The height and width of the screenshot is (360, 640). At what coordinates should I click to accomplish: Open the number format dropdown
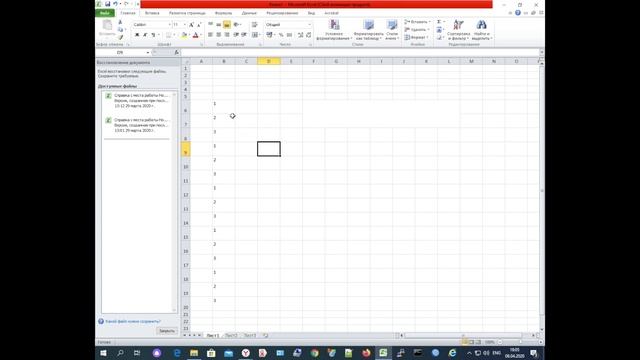tap(309, 25)
